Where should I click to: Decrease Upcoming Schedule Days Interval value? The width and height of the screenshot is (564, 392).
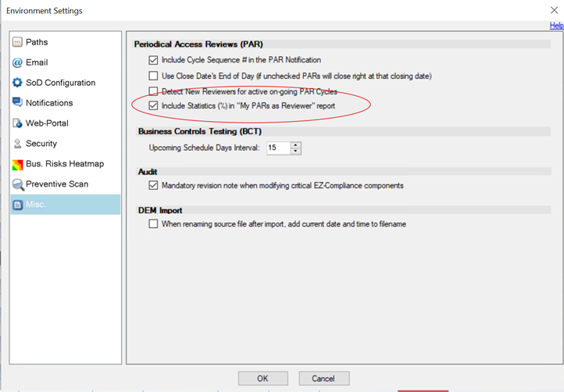point(295,151)
